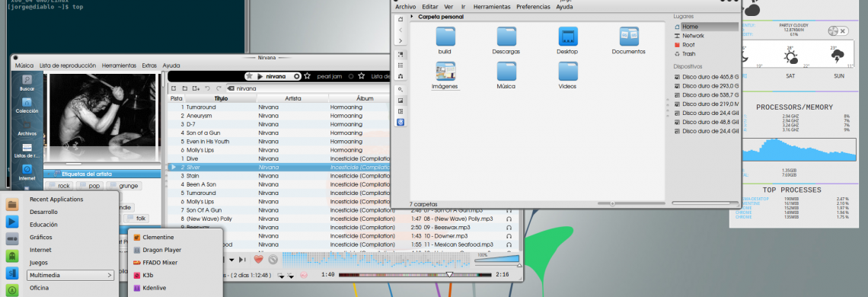The width and height of the screenshot is (868, 297).
Task: Expand the Multimedia submenu
Action: (70, 275)
